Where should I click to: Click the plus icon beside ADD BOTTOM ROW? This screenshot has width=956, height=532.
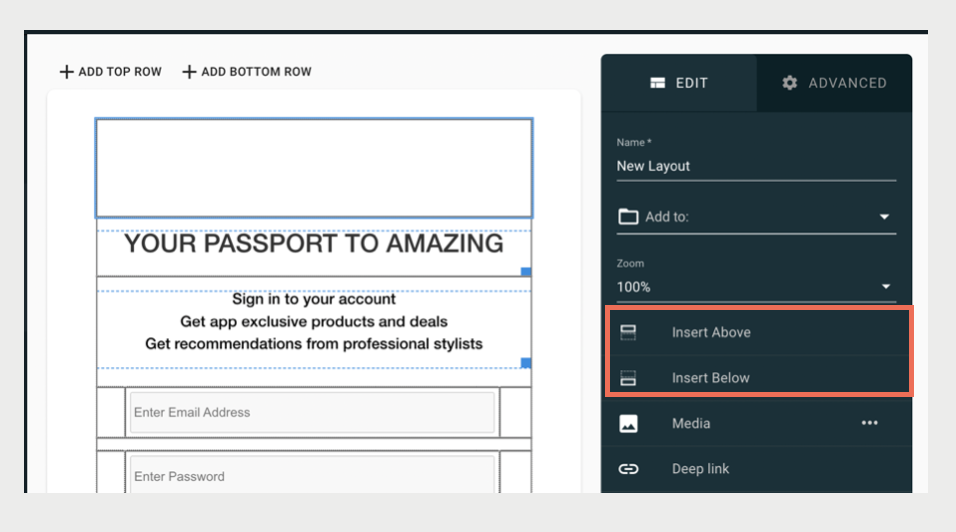[189, 72]
